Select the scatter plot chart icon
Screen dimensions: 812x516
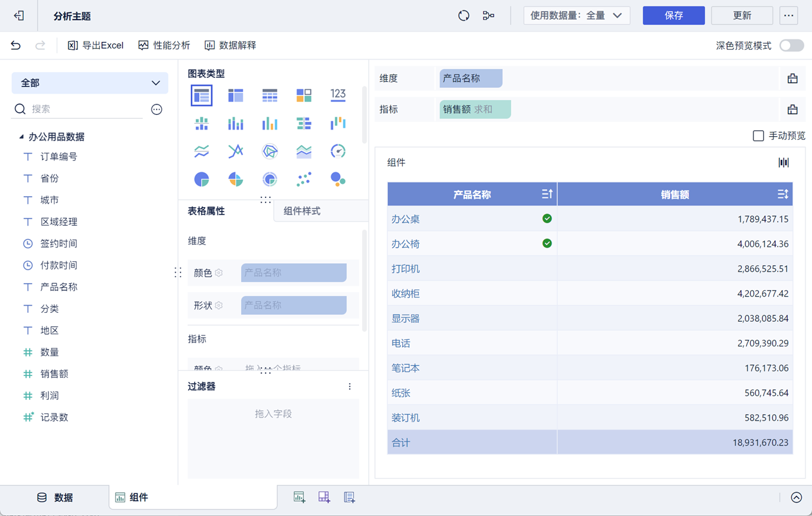tap(304, 179)
